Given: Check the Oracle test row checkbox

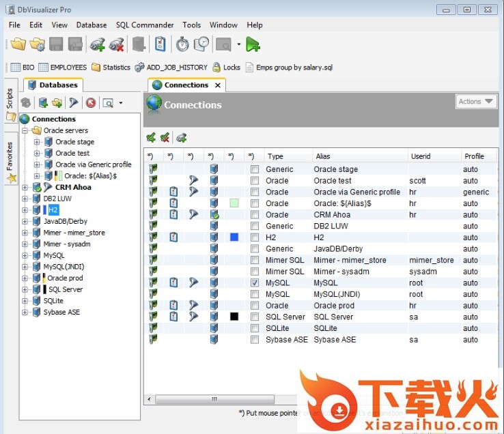Looking at the screenshot, I should pyautogui.click(x=255, y=181).
